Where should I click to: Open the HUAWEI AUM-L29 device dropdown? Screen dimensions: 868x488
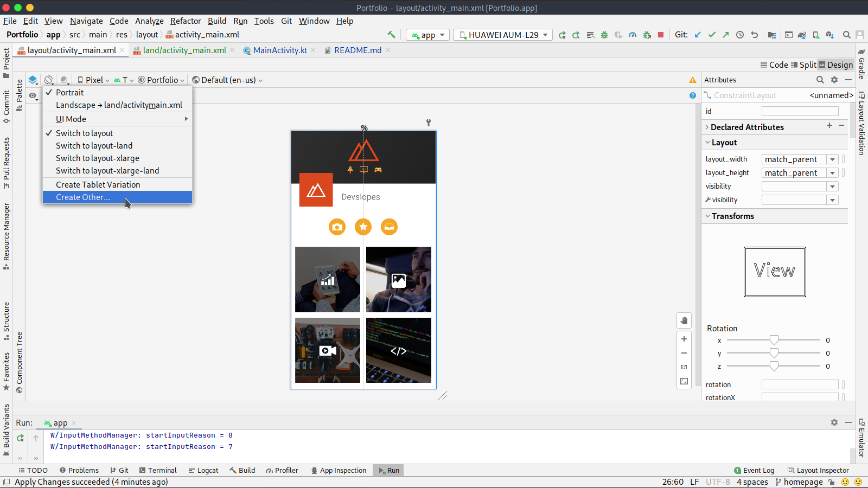(503, 35)
